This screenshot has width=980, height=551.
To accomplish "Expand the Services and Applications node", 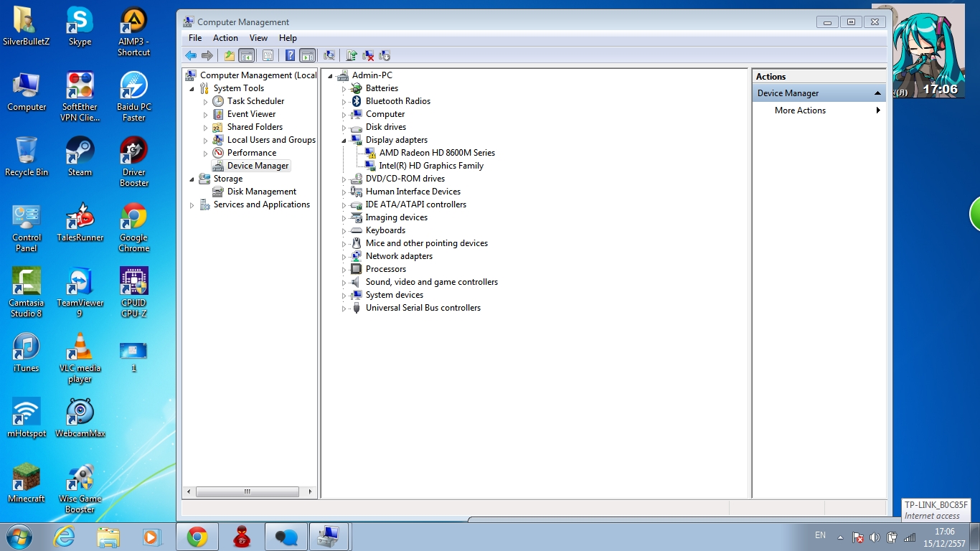I will (192, 204).
